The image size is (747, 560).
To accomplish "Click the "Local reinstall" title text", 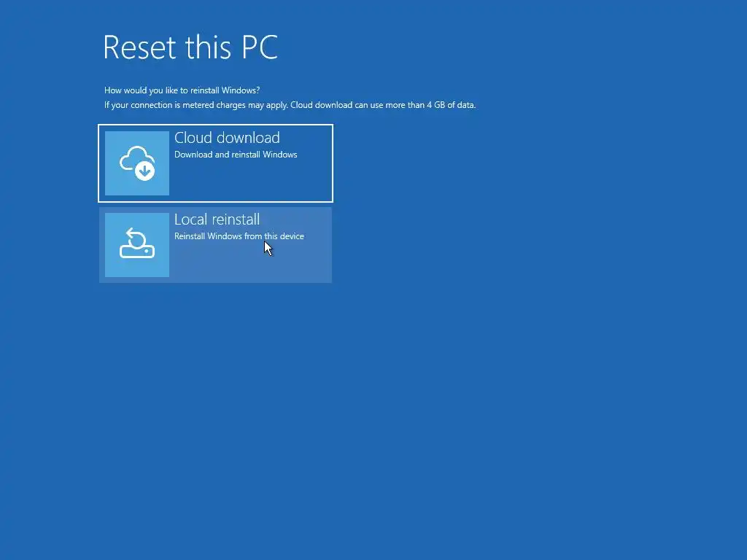I will [217, 219].
